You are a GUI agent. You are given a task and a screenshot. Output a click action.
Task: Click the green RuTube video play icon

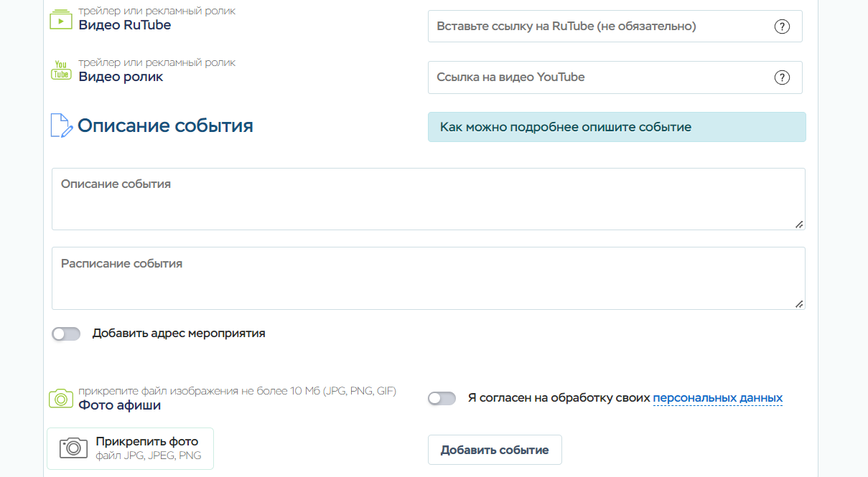pos(61,19)
